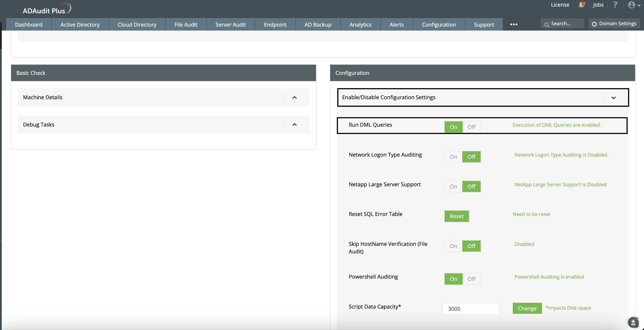644x330 pixels.
Task: Switch to the File Audit tab
Action: pos(186,25)
